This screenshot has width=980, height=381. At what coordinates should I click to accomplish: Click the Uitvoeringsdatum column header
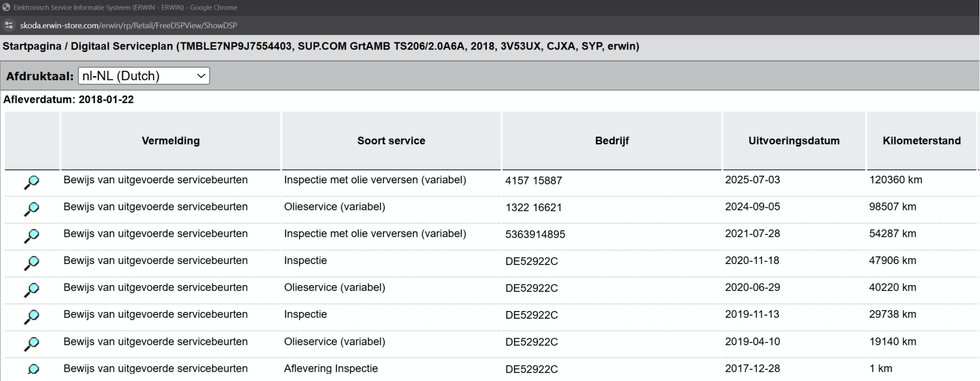pos(794,141)
